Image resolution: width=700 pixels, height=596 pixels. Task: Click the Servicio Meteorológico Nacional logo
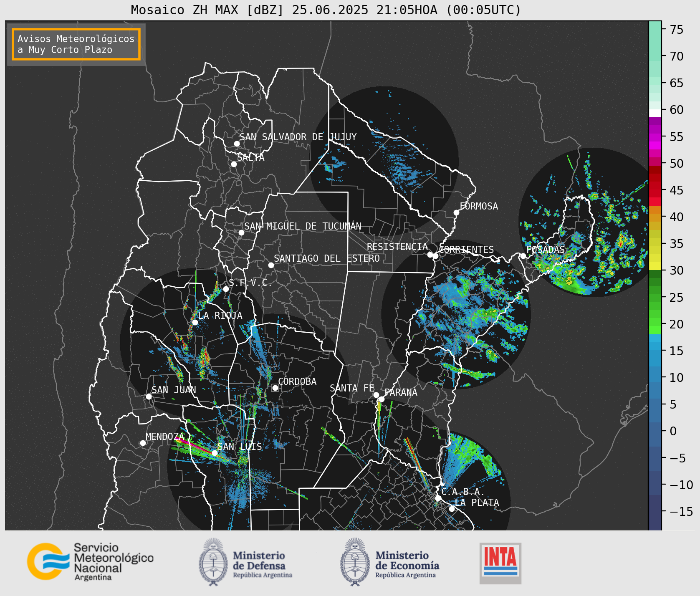[x=90, y=561]
